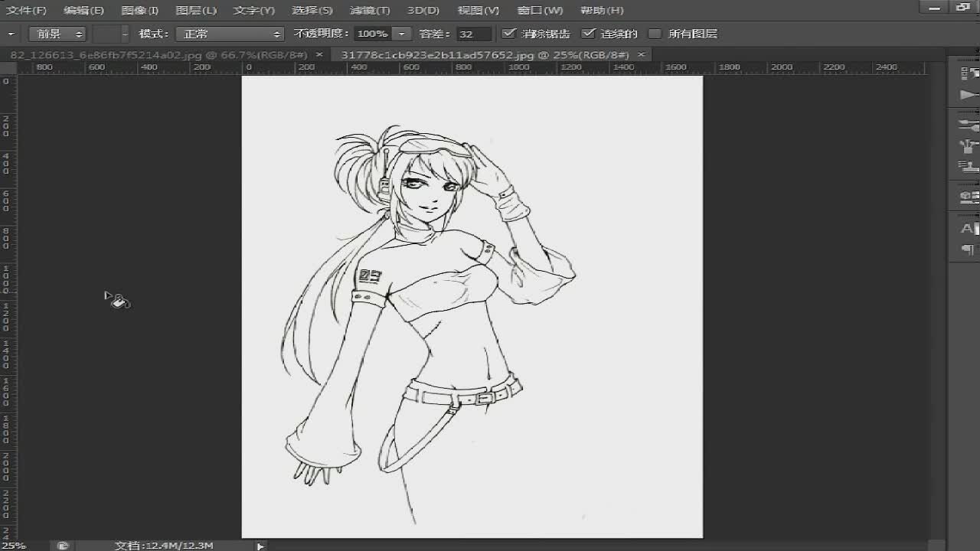Open the 视图(V) menu
Viewport: 980px width, 551px height.
coord(478,10)
